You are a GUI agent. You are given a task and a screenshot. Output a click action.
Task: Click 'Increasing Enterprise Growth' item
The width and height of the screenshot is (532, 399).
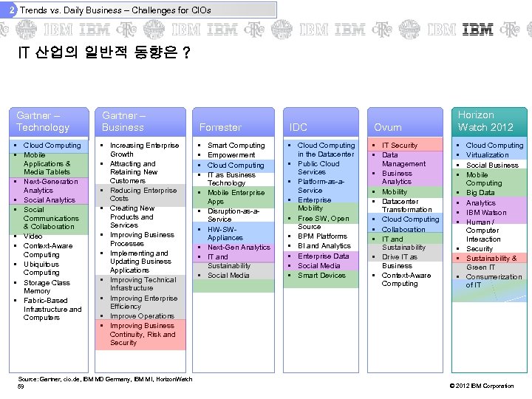click(x=145, y=149)
